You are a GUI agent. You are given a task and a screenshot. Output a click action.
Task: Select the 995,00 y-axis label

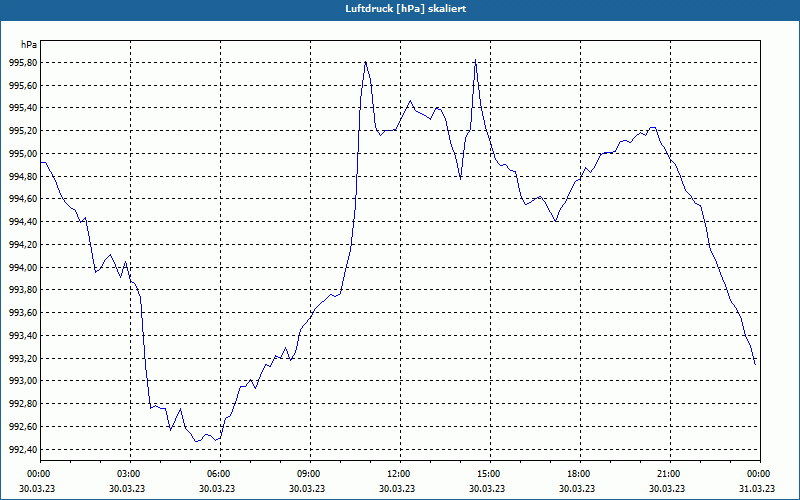[x=23, y=154]
